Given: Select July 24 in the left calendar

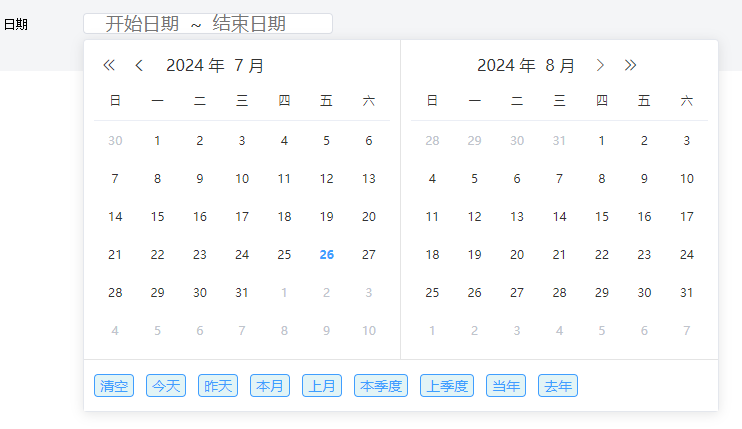Looking at the screenshot, I should pos(242,254).
